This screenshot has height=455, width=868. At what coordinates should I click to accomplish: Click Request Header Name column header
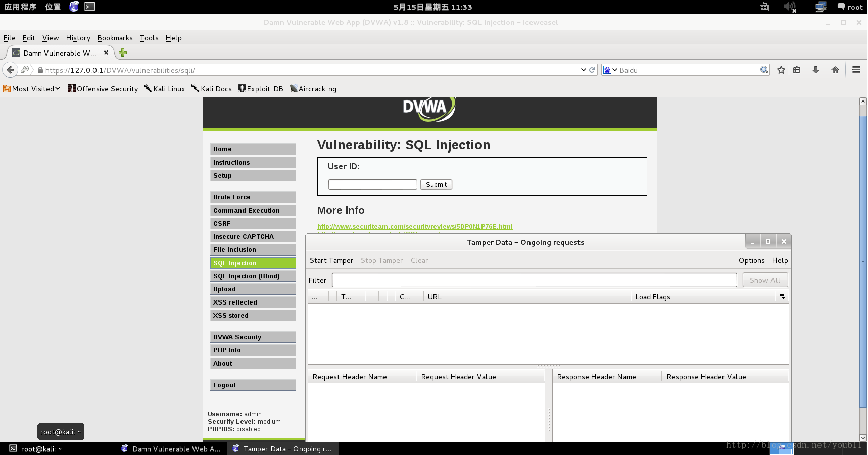362,377
